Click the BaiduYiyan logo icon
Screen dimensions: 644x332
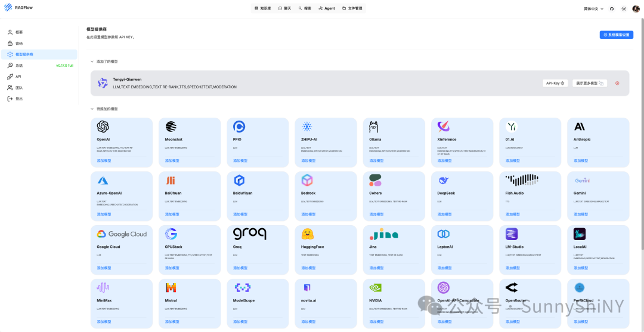tap(239, 180)
